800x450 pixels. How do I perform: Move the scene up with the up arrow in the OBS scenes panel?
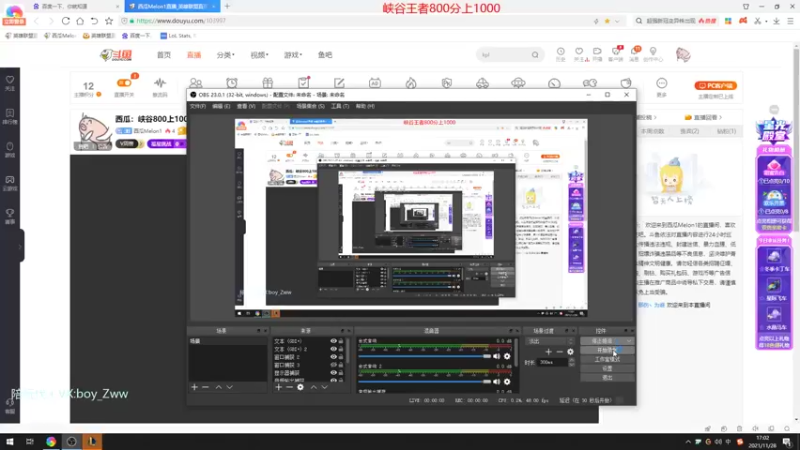pos(218,387)
